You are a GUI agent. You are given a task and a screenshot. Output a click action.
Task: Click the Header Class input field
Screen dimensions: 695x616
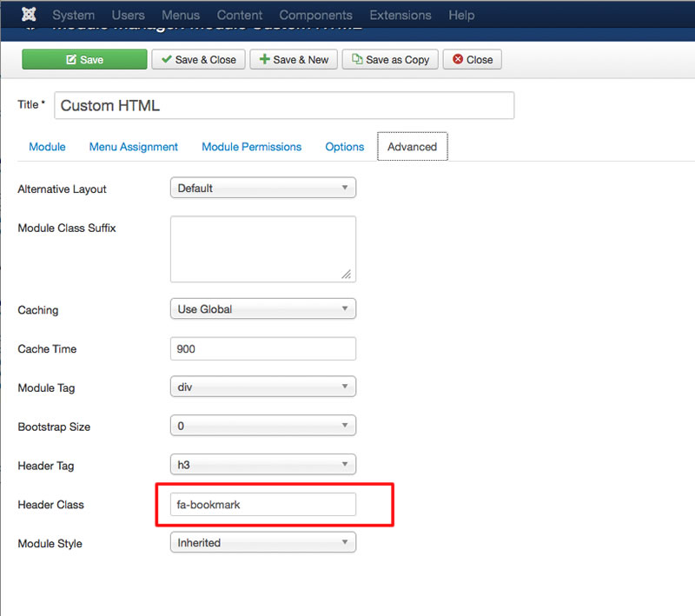[x=262, y=504]
